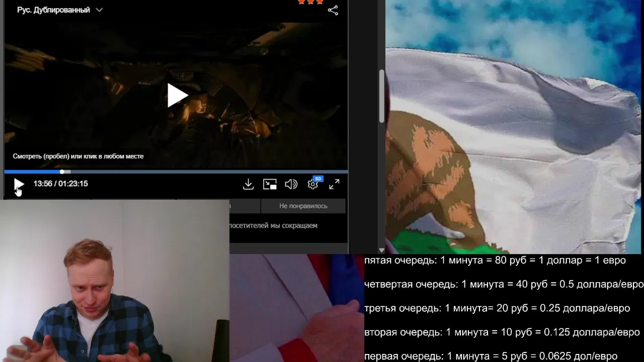Enter fullscreen with the expand icon
644x362 pixels.
point(334,185)
